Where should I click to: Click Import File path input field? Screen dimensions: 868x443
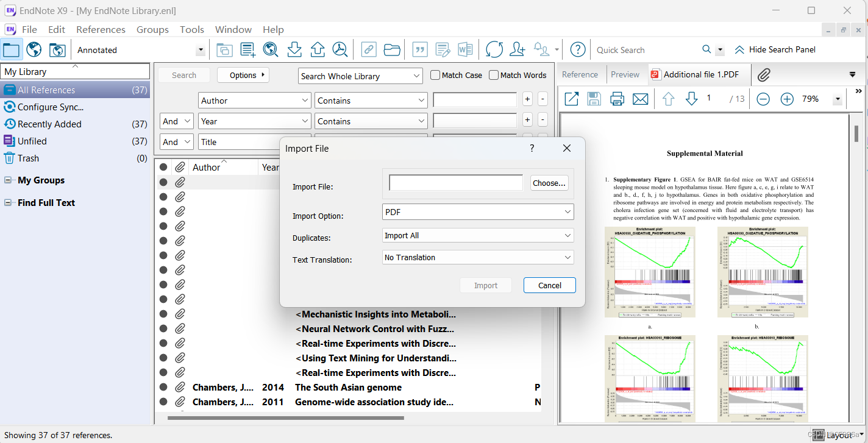pyautogui.click(x=456, y=183)
